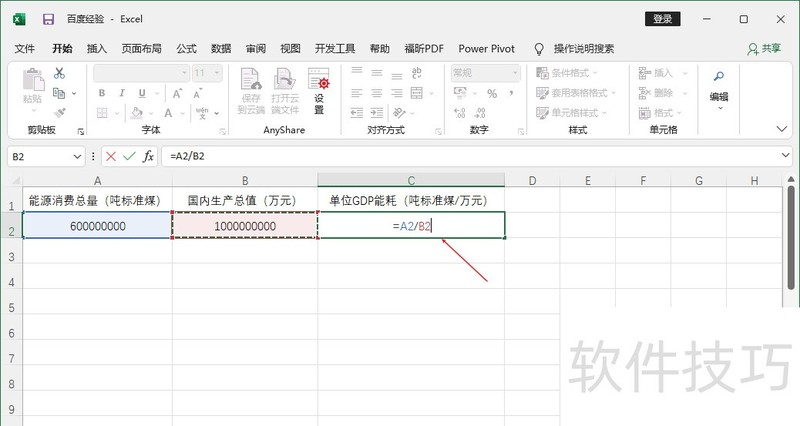Open 单元格样式 cell styles dropdown
This screenshot has width=800, height=426.
coord(571,113)
